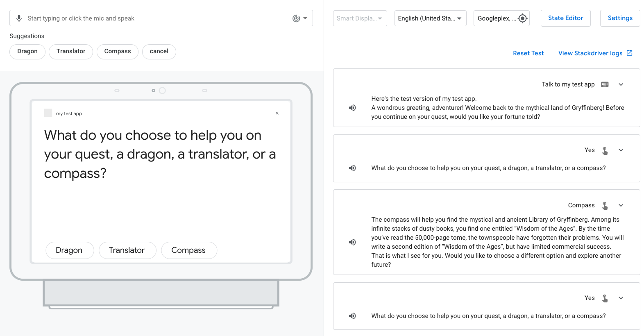Select the Dragon suggestion chip under Suggestions

point(27,52)
